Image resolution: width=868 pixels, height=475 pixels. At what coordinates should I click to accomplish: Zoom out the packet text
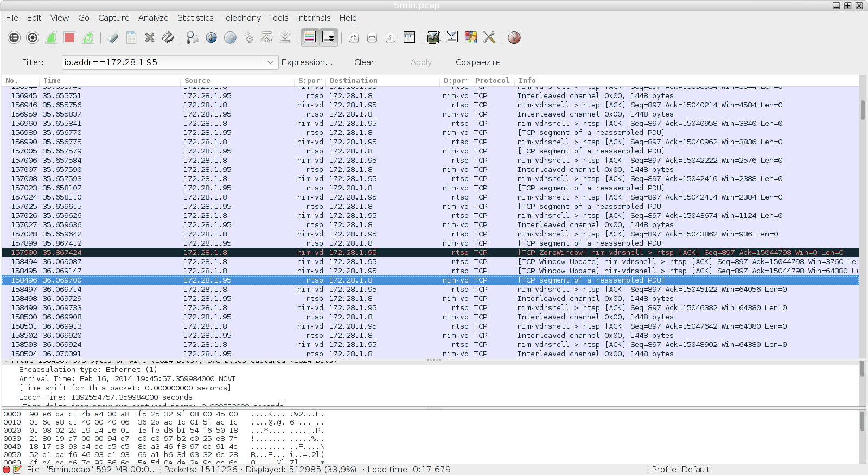[372, 37]
